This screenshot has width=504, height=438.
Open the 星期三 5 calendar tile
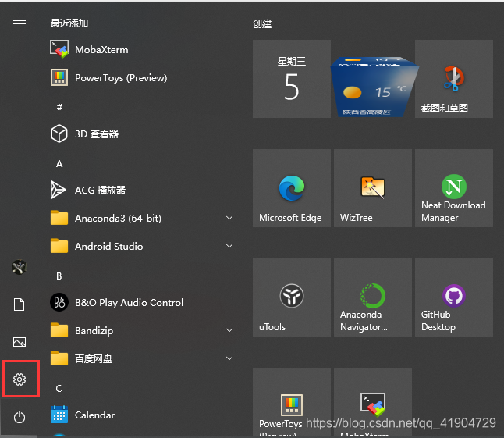pos(292,79)
